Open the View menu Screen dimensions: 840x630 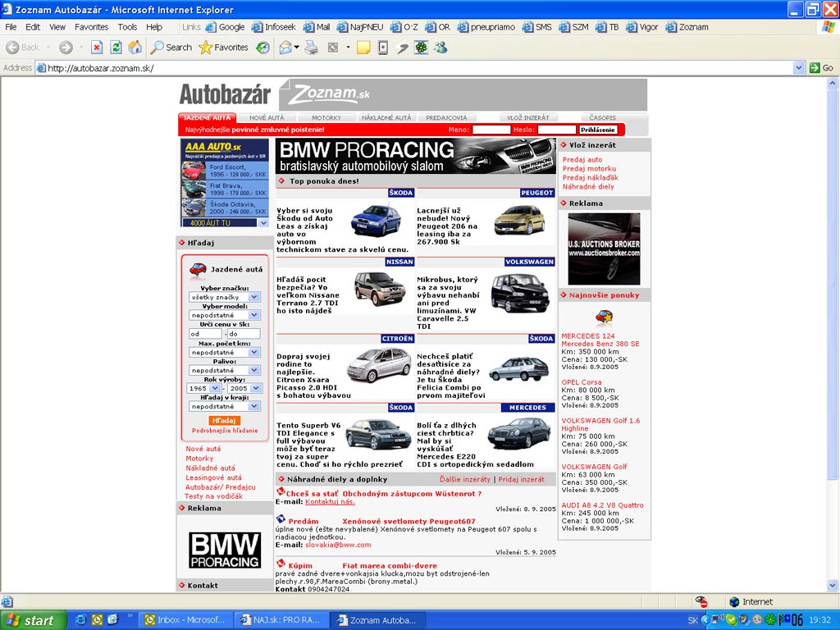pos(57,27)
